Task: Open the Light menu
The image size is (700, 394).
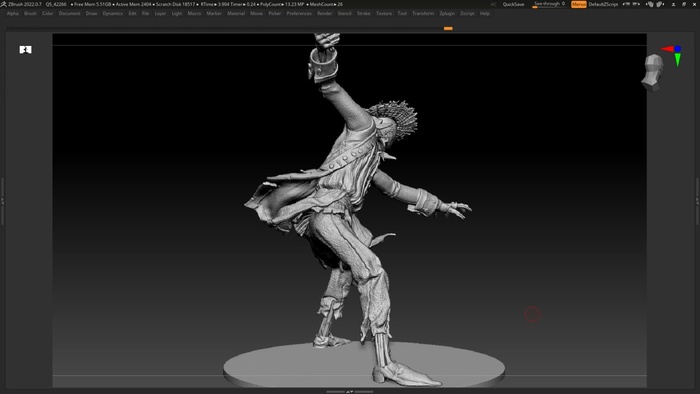Action: [177, 13]
